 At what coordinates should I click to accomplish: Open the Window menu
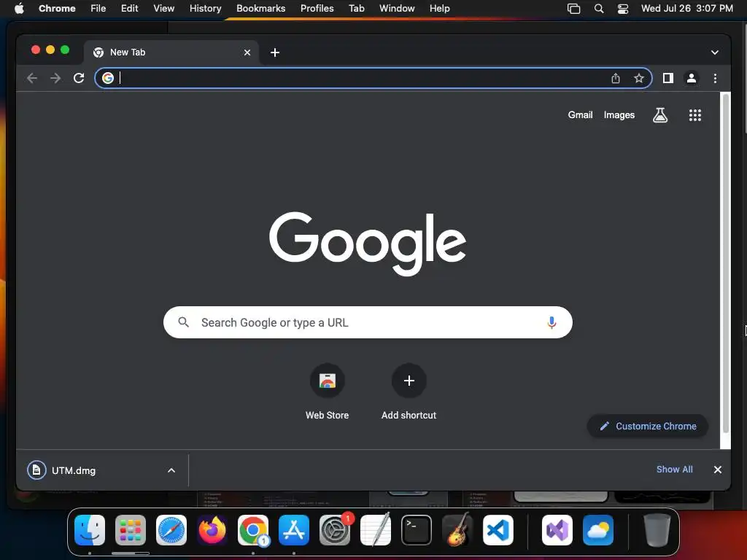tap(397, 9)
